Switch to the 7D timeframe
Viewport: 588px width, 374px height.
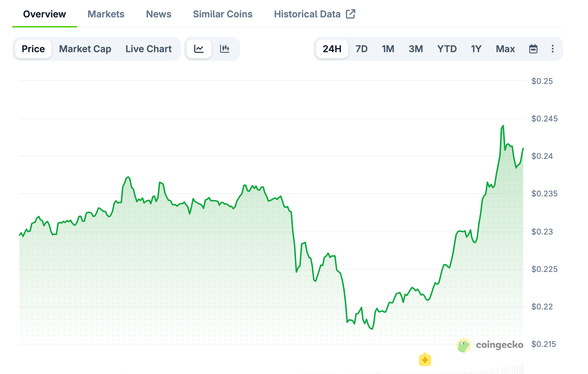361,49
